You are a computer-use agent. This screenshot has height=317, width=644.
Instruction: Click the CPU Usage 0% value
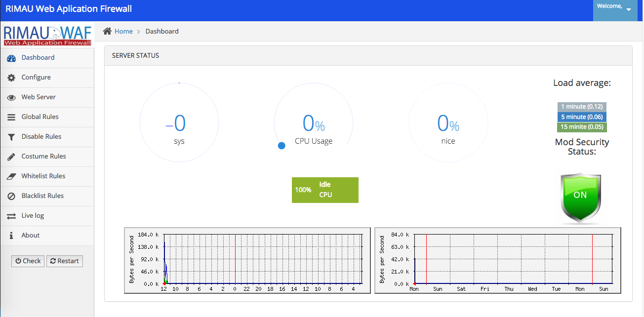click(314, 123)
